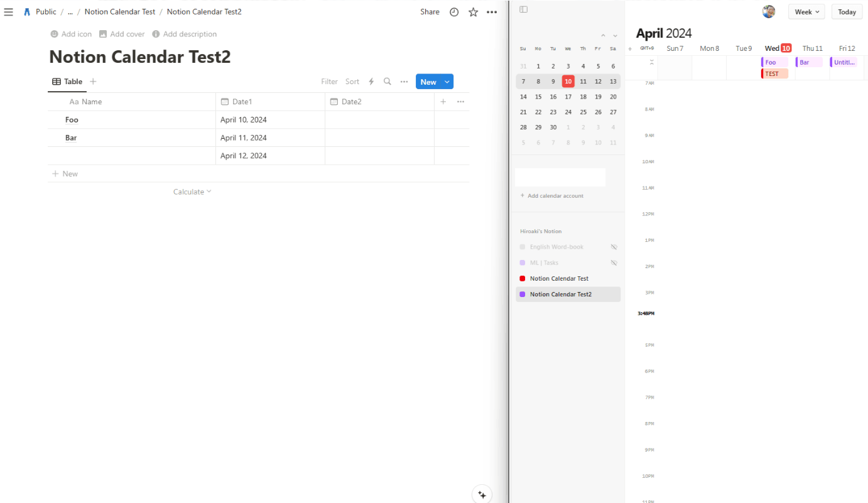Open the Foo event on Wed 10

pyautogui.click(x=774, y=62)
